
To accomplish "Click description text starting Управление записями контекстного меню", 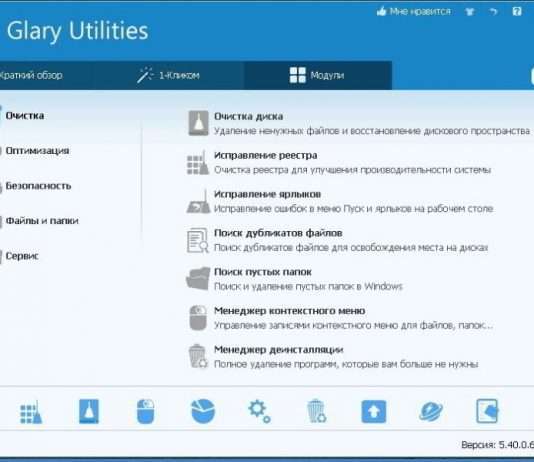I will click(354, 325).
